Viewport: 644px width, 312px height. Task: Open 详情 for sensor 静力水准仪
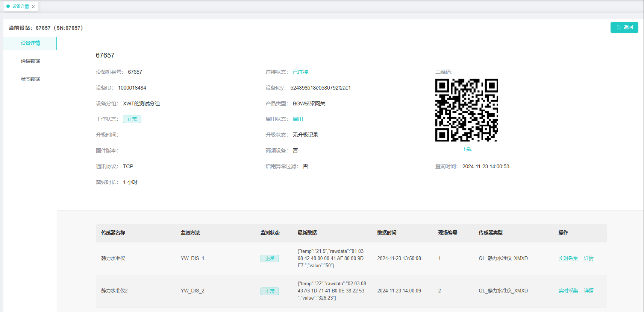point(589,258)
